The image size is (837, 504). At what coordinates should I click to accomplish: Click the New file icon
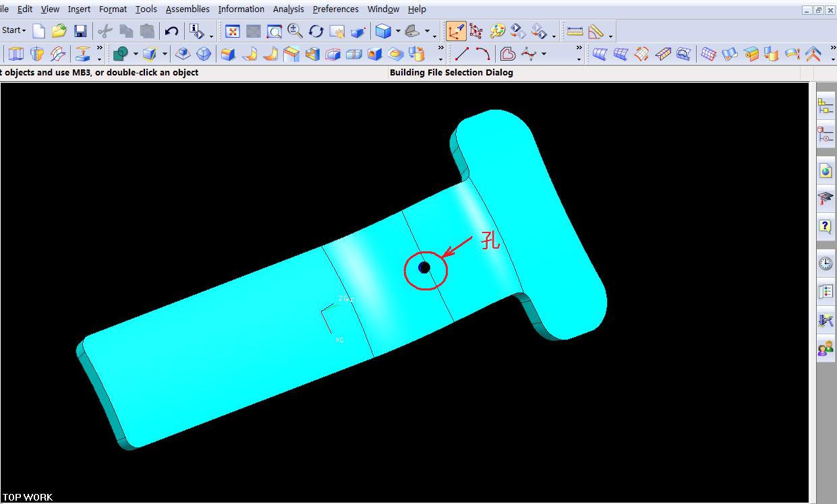tap(39, 31)
